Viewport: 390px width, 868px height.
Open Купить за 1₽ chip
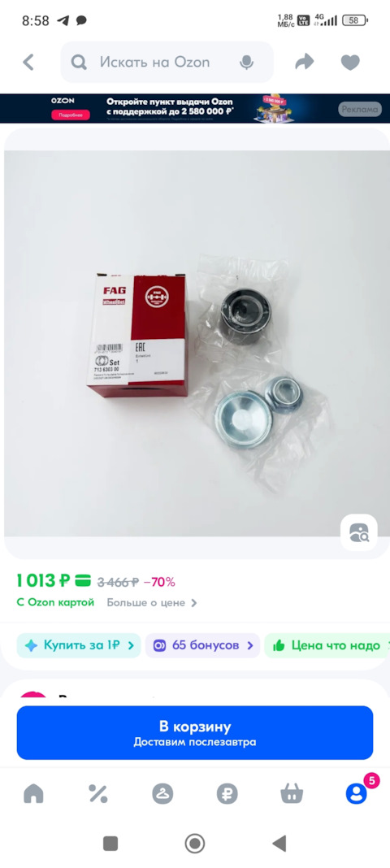click(x=79, y=645)
